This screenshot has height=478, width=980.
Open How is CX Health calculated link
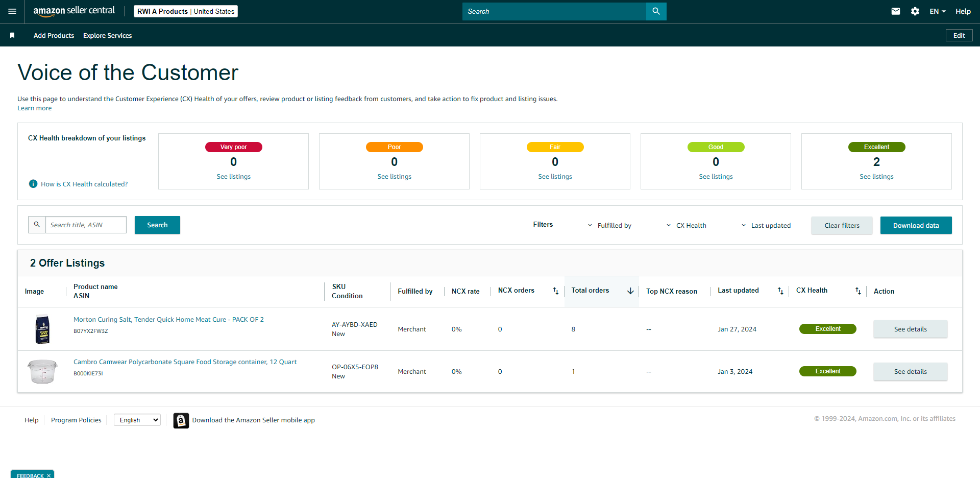point(84,184)
